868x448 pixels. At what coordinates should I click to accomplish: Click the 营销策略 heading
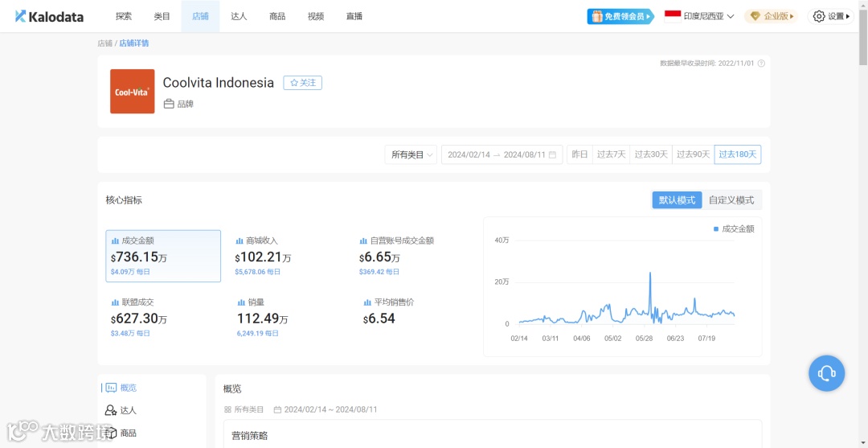click(250, 436)
